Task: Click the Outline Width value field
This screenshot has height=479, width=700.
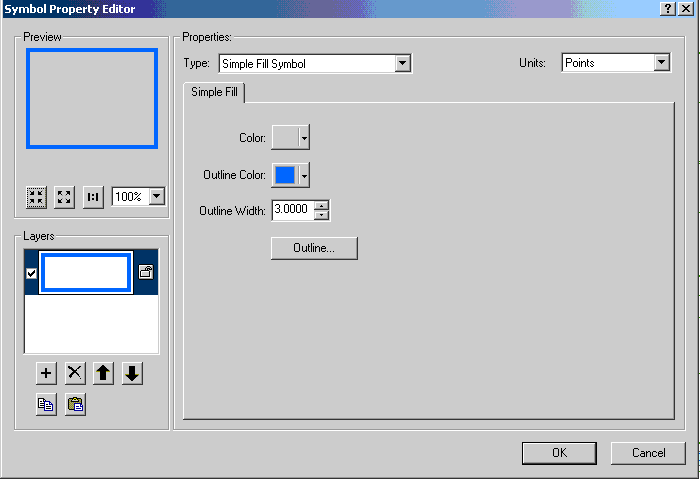Action: coord(293,209)
